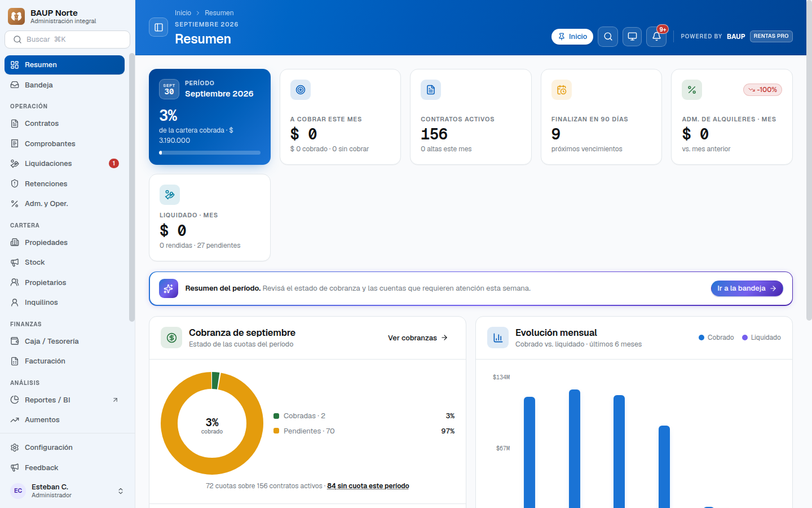Open Comprobantes in the sidebar

point(64,144)
